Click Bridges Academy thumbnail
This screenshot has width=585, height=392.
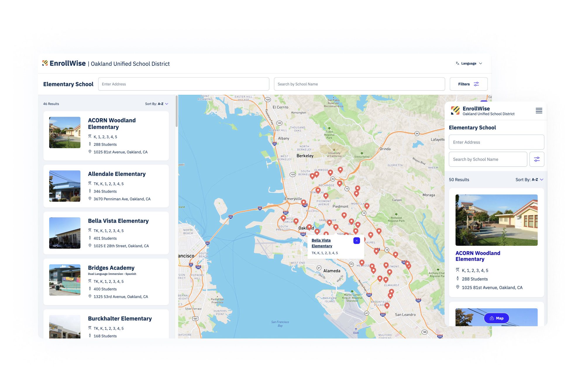(x=65, y=280)
